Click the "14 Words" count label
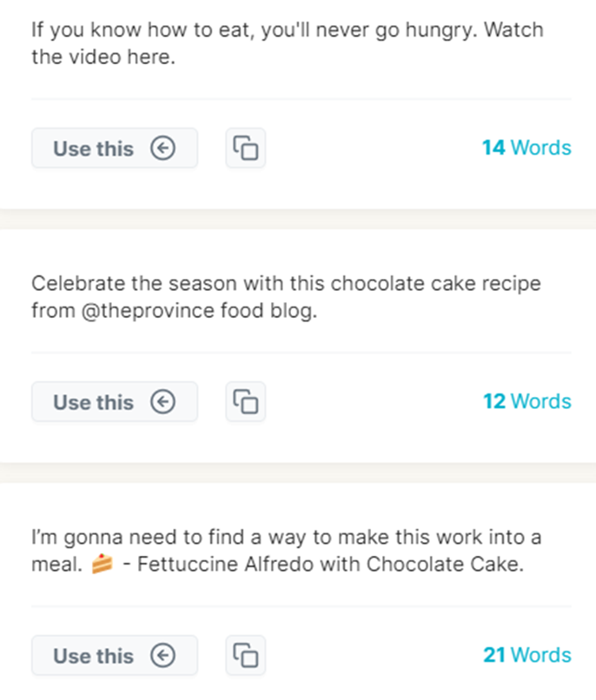 click(526, 148)
